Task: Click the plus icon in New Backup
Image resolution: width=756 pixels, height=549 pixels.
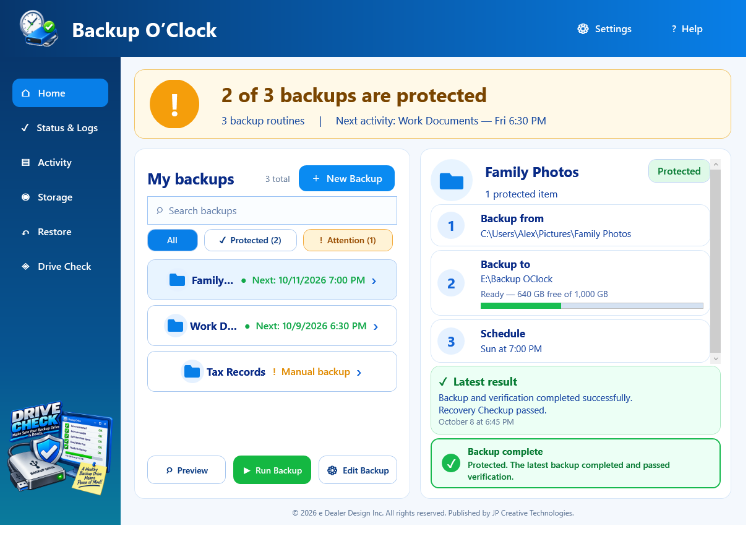Action: click(x=316, y=178)
